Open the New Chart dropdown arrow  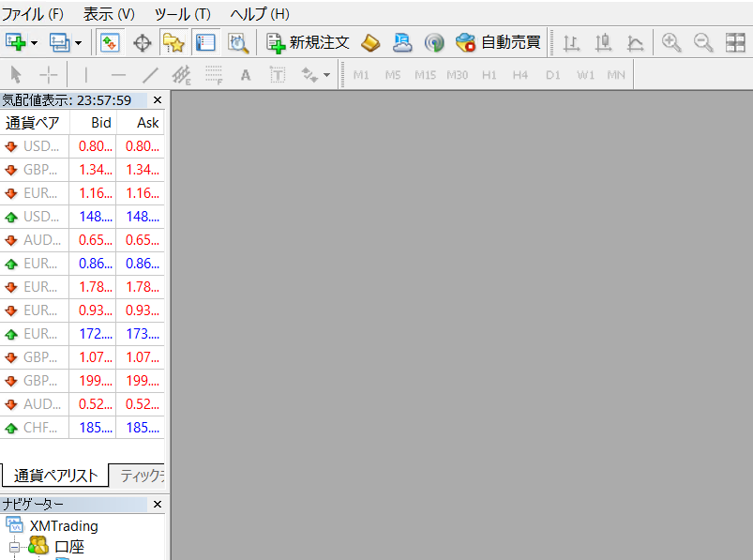pos(34,43)
